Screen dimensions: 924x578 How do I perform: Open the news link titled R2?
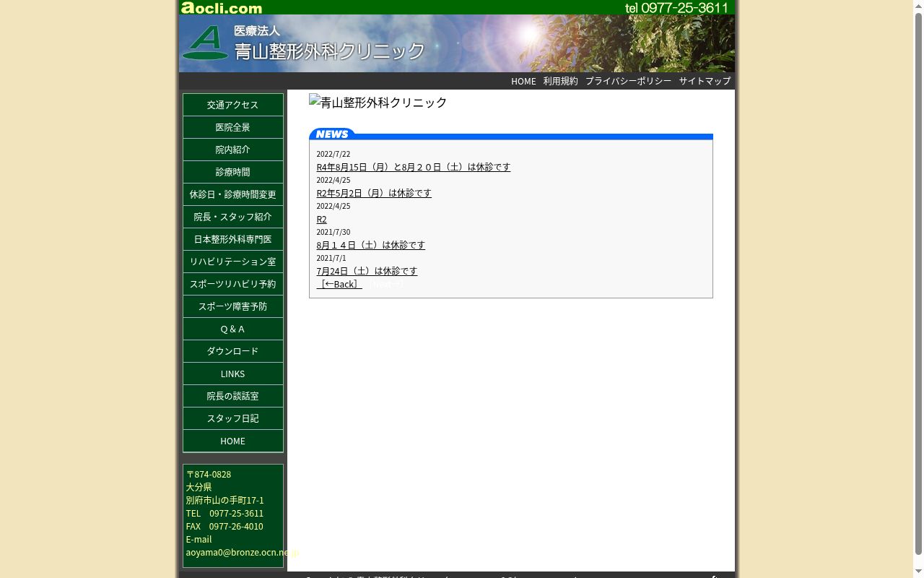click(321, 219)
